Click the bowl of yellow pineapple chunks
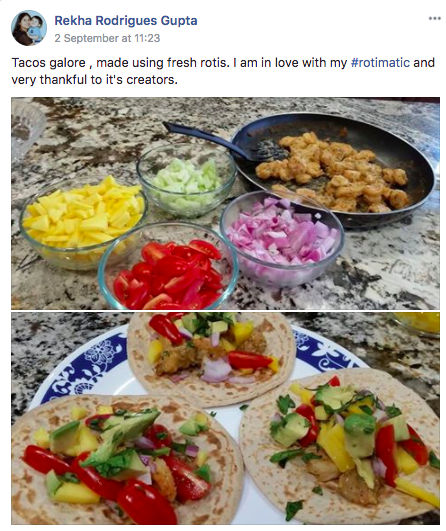 tap(83, 222)
